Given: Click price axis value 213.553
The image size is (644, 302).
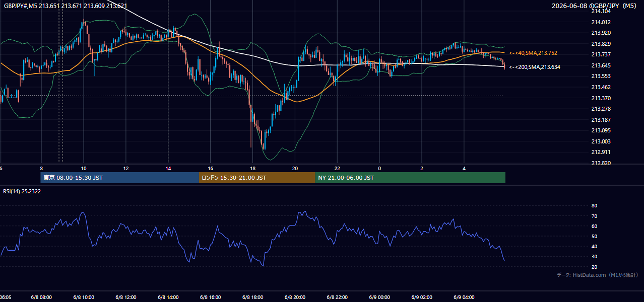Looking at the screenshot, I should pyautogui.click(x=601, y=77).
